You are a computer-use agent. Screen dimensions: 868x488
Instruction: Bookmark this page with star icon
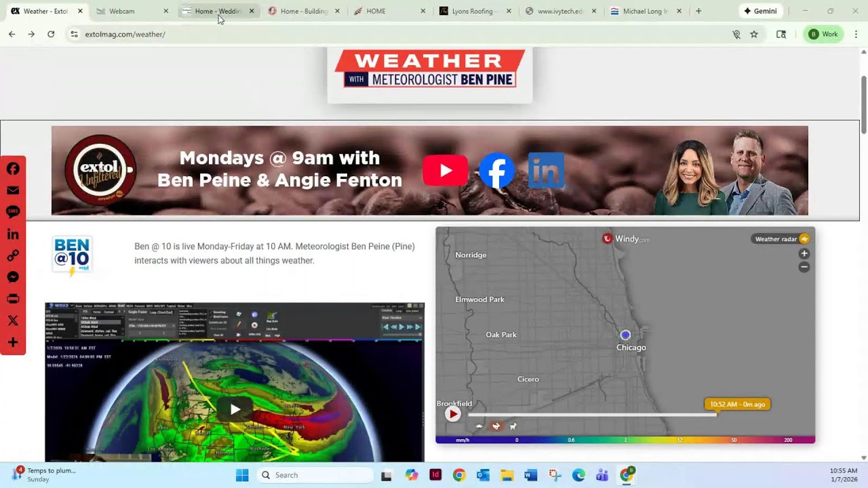point(754,34)
